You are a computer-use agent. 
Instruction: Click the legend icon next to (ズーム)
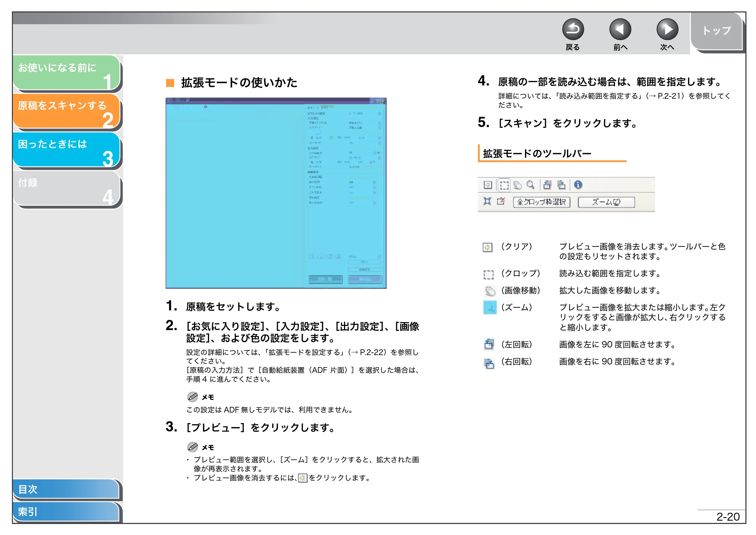[x=490, y=307]
